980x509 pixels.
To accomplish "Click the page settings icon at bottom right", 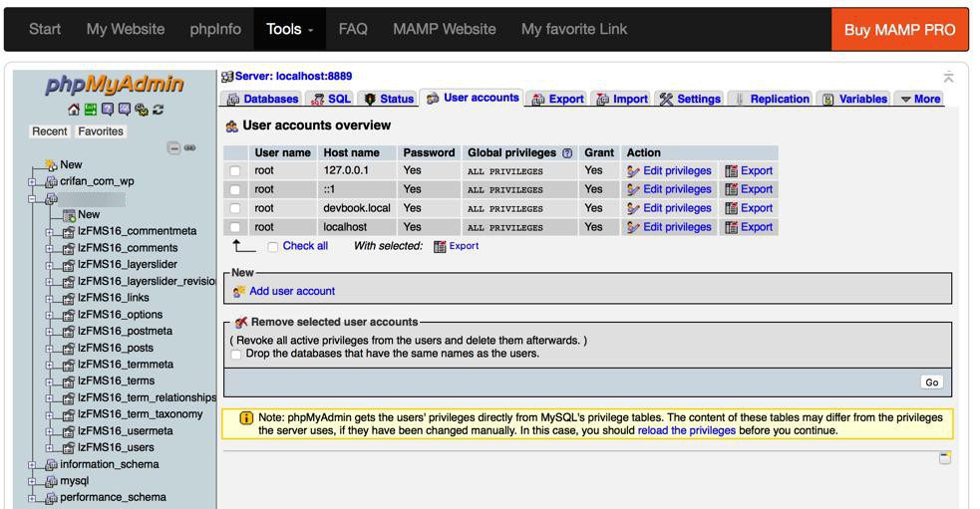I will point(945,458).
